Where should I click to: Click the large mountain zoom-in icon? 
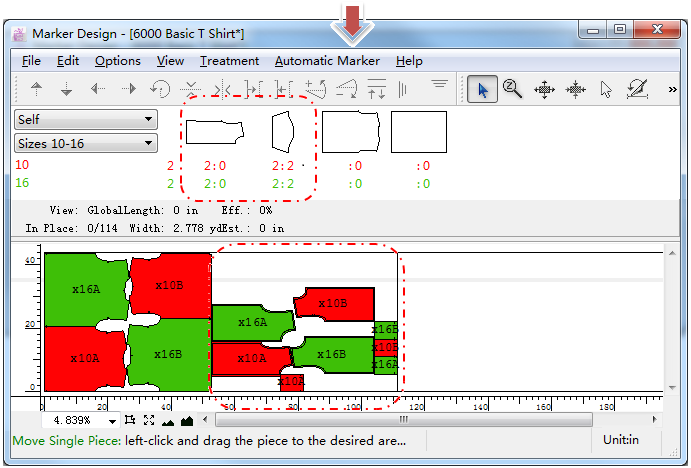(186, 420)
